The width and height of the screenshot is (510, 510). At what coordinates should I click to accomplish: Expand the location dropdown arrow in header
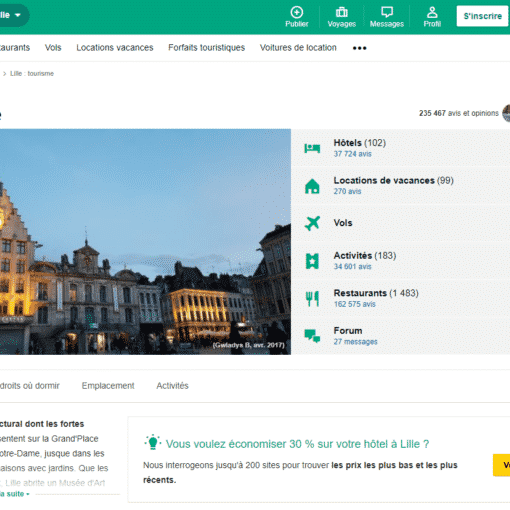coord(18,15)
